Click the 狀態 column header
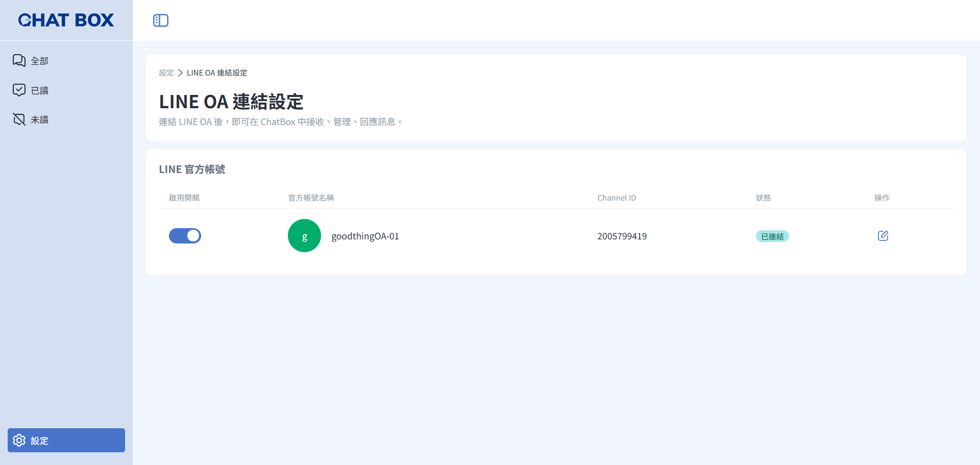This screenshot has height=465, width=980. click(x=763, y=198)
